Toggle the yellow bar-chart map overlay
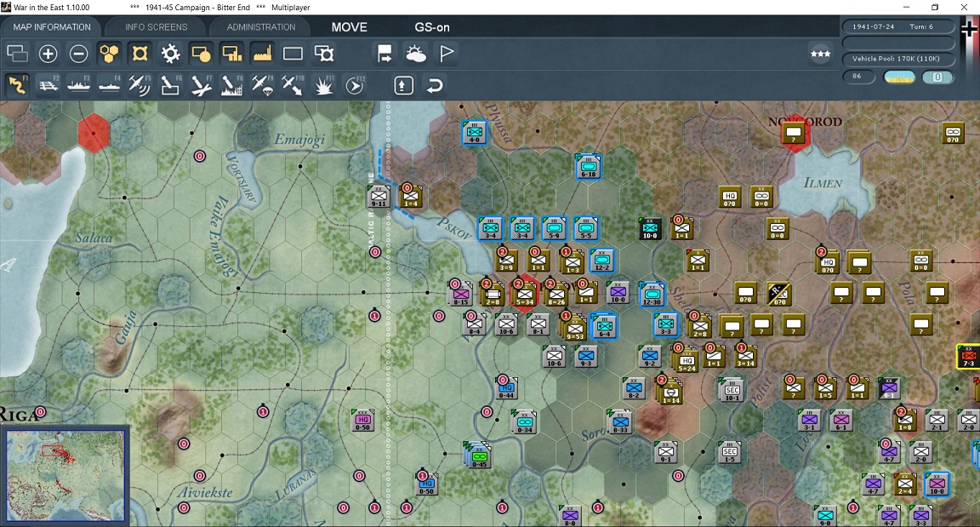 [x=231, y=54]
